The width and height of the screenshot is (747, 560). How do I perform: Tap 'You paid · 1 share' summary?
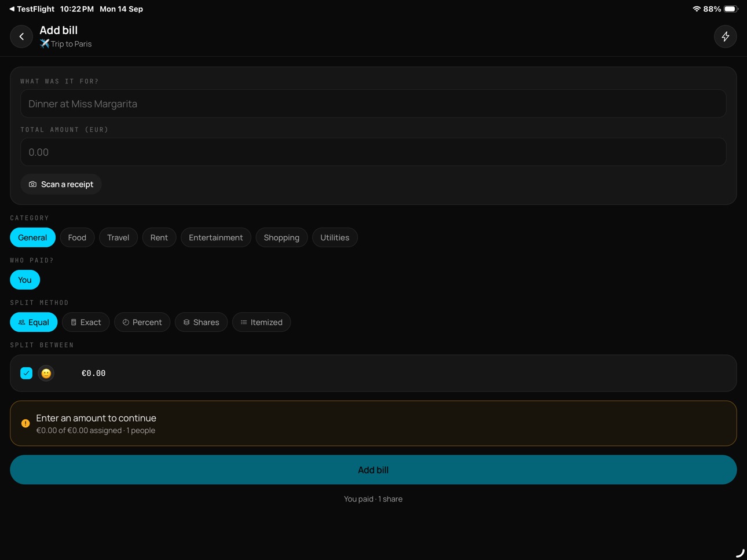[x=373, y=499]
